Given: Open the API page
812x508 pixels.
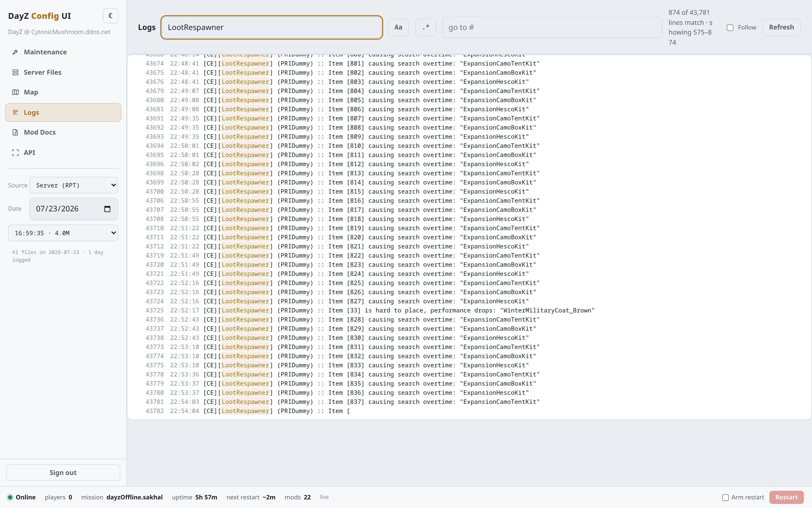Looking at the screenshot, I should pyautogui.click(x=63, y=153).
